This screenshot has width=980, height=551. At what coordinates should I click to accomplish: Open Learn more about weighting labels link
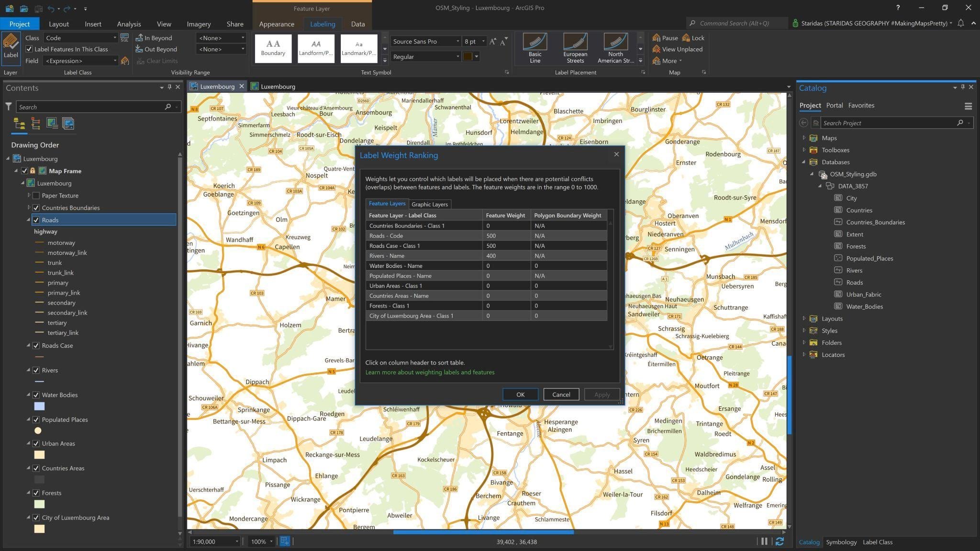click(x=430, y=372)
